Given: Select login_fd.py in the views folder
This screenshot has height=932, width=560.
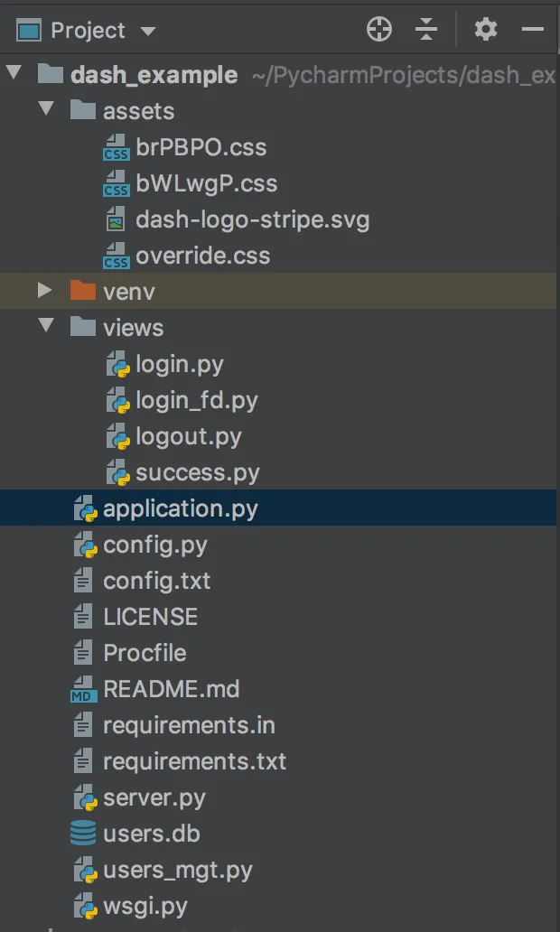Looking at the screenshot, I should 197,400.
